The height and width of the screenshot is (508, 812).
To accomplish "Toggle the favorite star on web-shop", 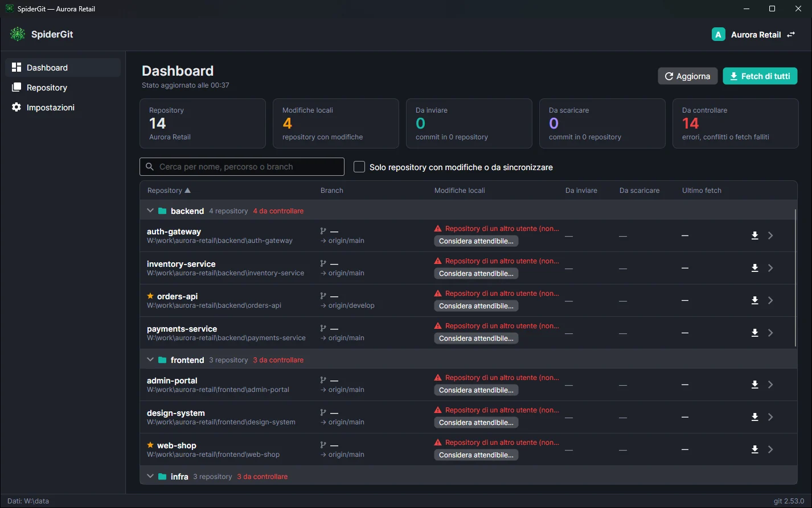I will 150,445.
